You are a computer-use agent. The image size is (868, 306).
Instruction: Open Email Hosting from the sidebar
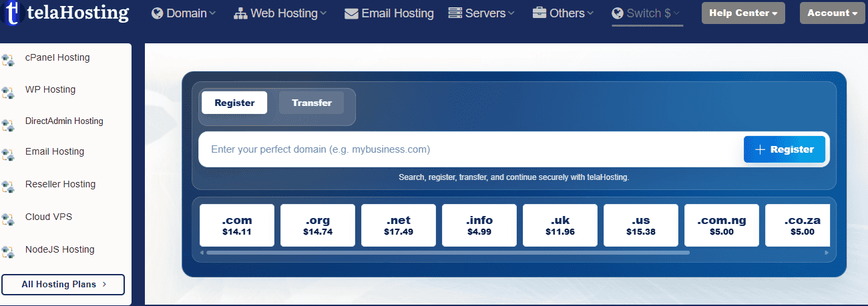(x=55, y=151)
